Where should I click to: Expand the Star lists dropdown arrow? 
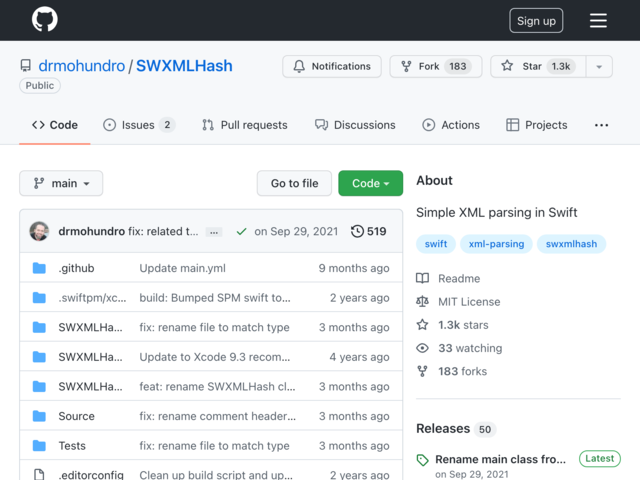click(599, 67)
